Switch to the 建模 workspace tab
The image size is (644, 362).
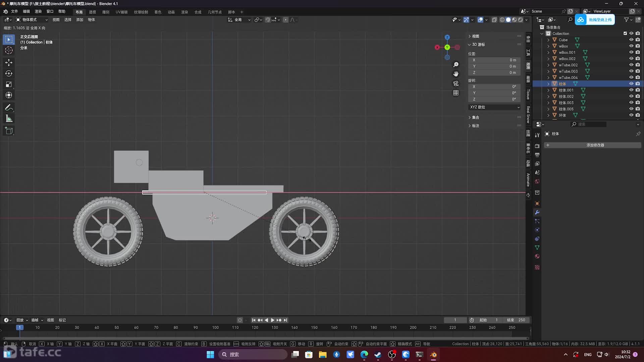point(92,12)
